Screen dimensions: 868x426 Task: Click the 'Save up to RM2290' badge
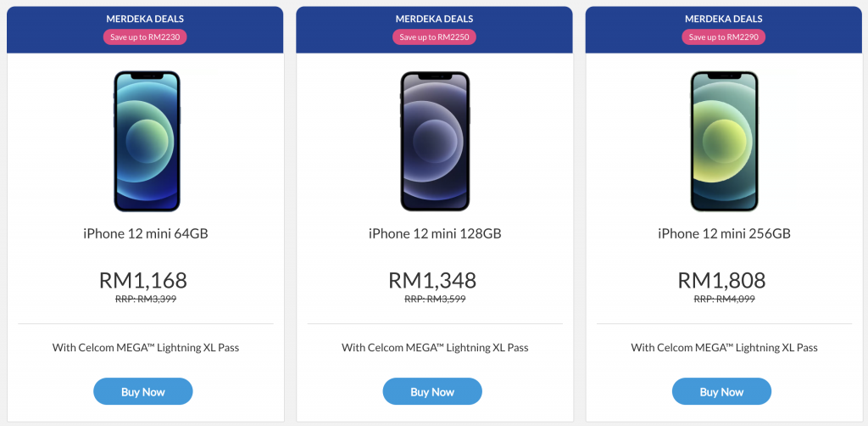click(724, 37)
